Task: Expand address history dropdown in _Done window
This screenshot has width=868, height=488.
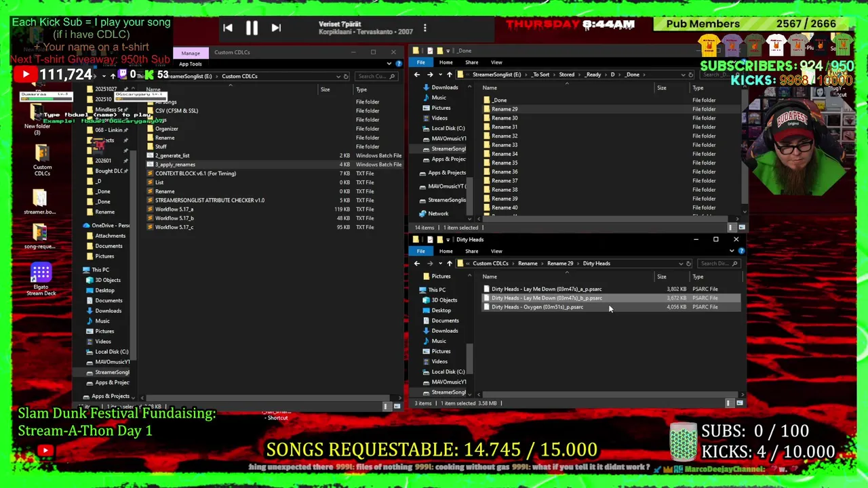Action: tap(682, 75)
